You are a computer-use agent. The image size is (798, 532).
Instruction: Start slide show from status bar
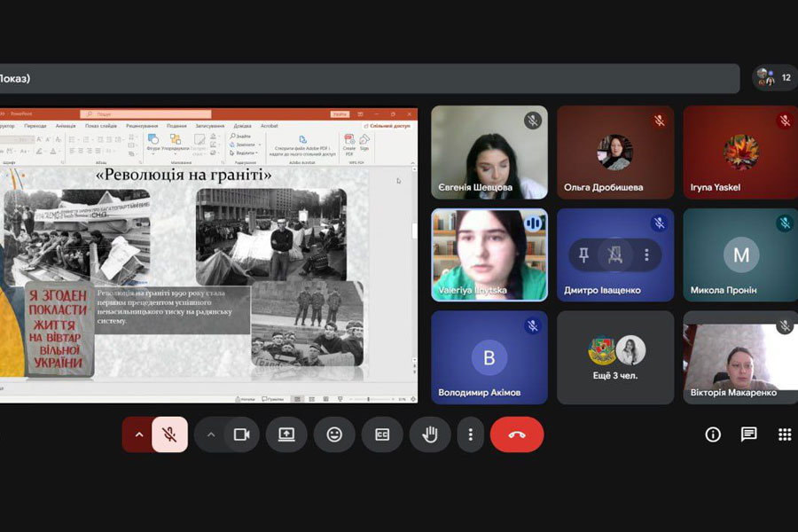[x=340, y=399]
